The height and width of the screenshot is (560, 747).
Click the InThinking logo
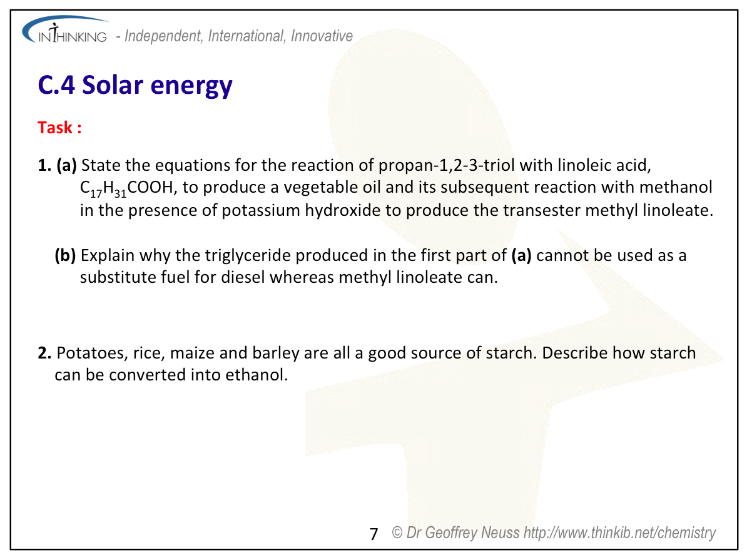(x=64, y=34)
